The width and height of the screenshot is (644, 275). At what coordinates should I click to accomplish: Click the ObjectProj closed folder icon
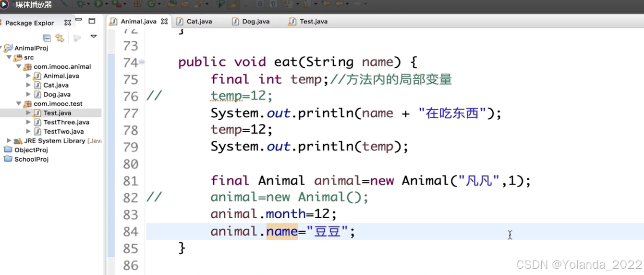pyautogui.click(x=8, y=150)
